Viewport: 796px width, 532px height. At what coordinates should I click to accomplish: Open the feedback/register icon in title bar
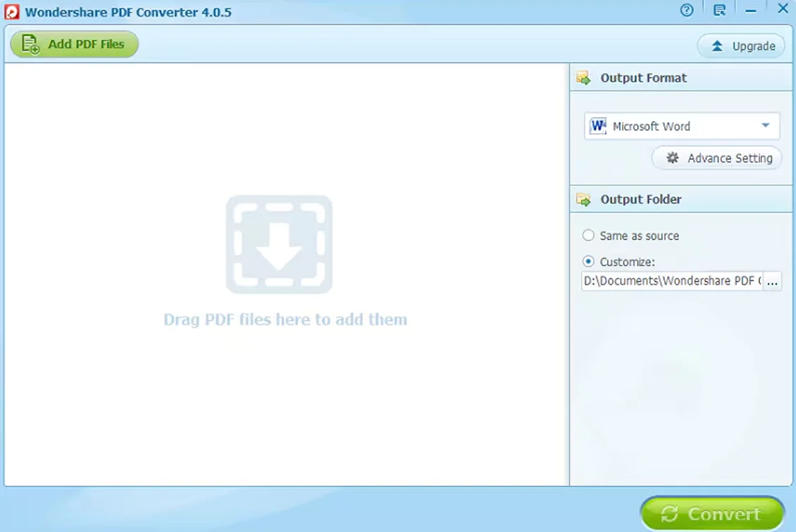click(x=719, y=10)
